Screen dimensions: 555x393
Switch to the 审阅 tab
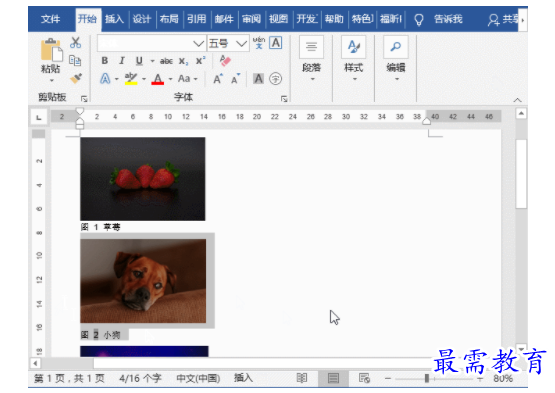(x=251, y=19)
